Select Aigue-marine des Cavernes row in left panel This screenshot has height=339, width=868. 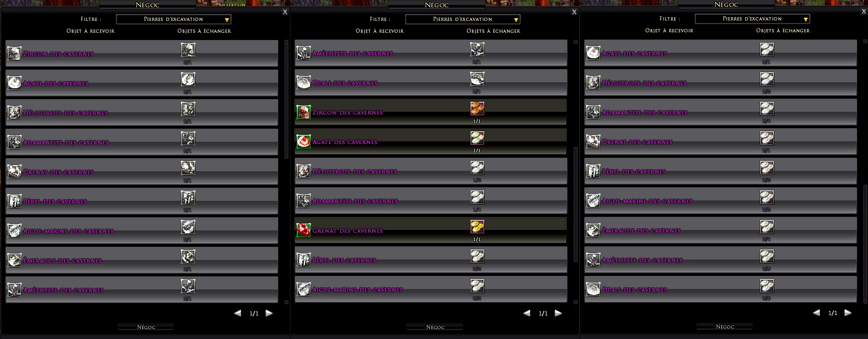click(142, 230)
